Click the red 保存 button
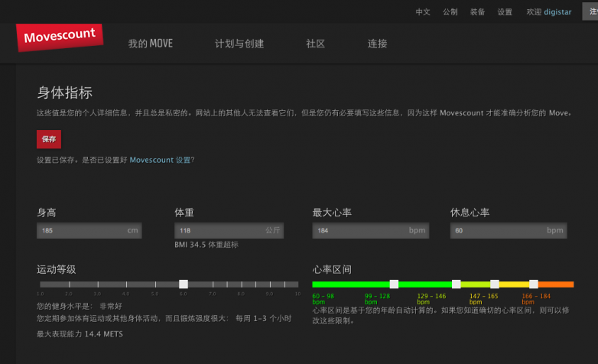598x364 pixels. click(49, 139)
